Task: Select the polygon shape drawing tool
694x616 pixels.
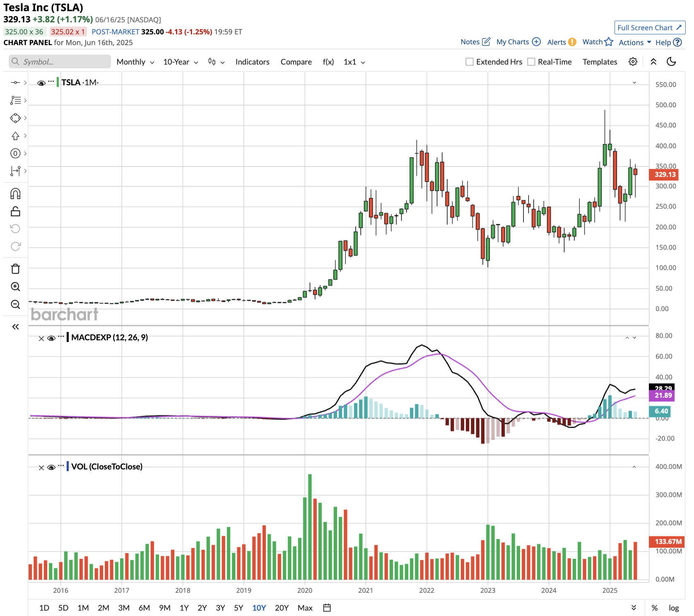Action: [15, 118]
